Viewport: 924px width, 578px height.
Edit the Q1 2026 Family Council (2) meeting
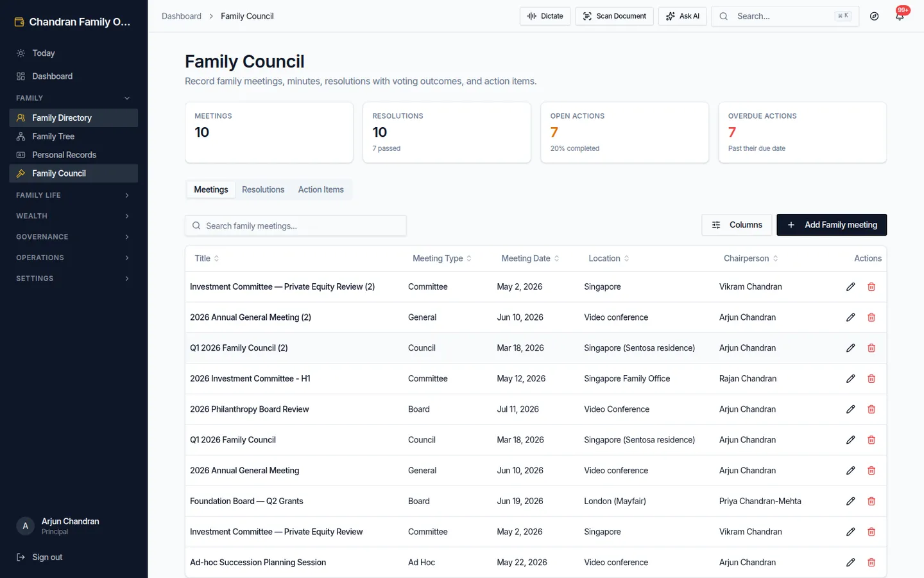(850, 348)
